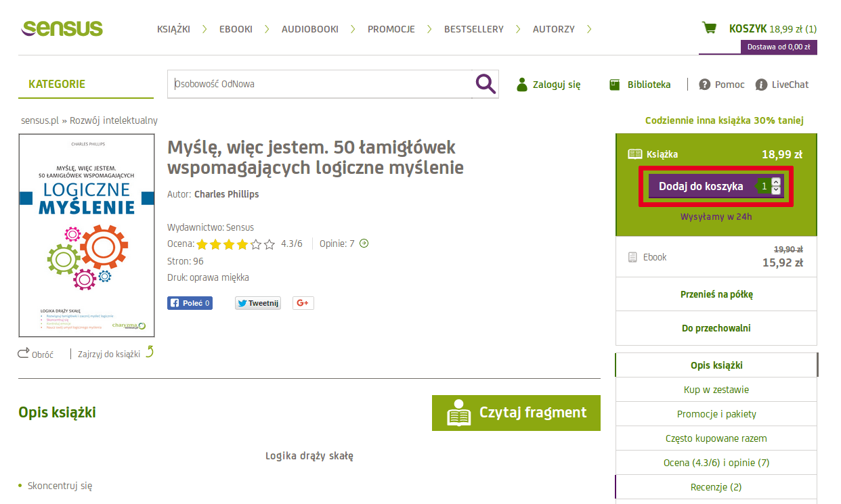Click the LiveChat info icon
Screen dimensions: 841x504
pos(761,85)
